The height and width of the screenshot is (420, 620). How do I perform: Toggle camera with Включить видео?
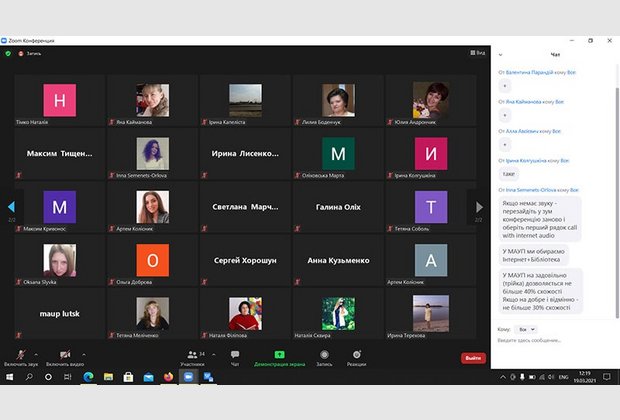(64, 357)
